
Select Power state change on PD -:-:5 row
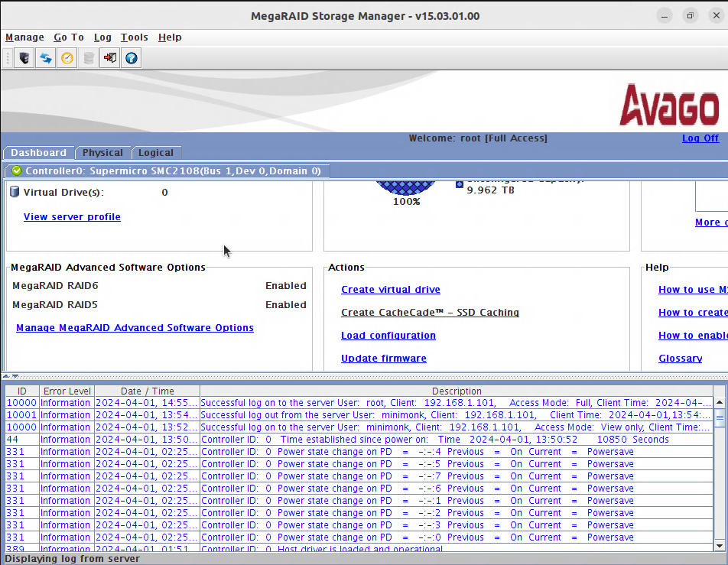359,464
